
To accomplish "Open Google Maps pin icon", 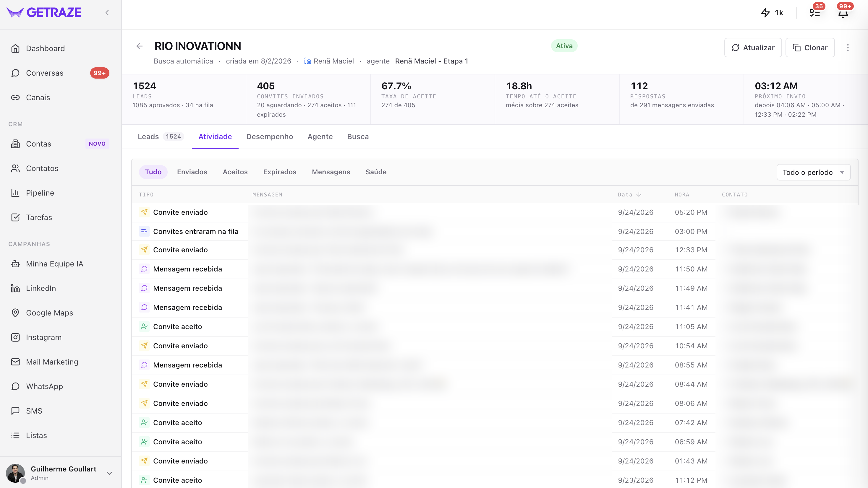I will [15, 313].
